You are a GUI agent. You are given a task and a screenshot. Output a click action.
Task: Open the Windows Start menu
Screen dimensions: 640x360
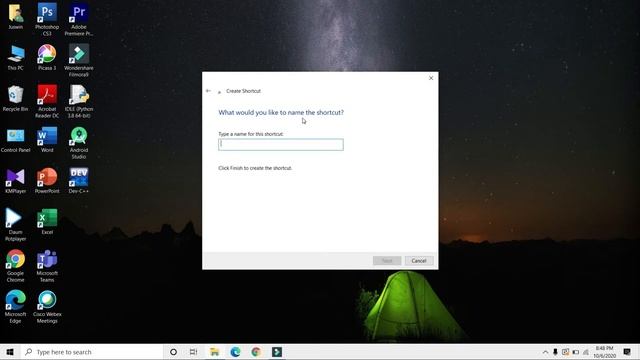[x=10, y=352]
